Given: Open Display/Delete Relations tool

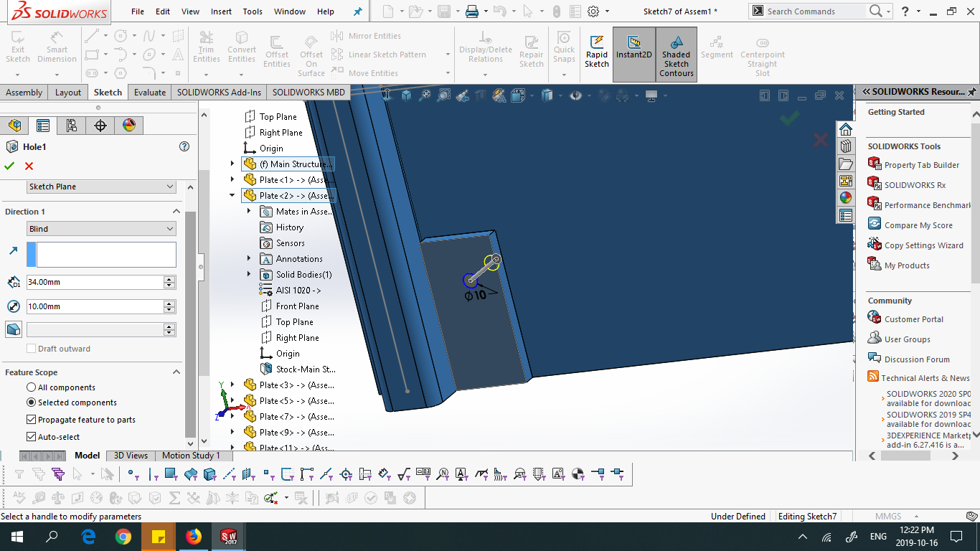Looking at the screenshot, I should tap(486, 47).
